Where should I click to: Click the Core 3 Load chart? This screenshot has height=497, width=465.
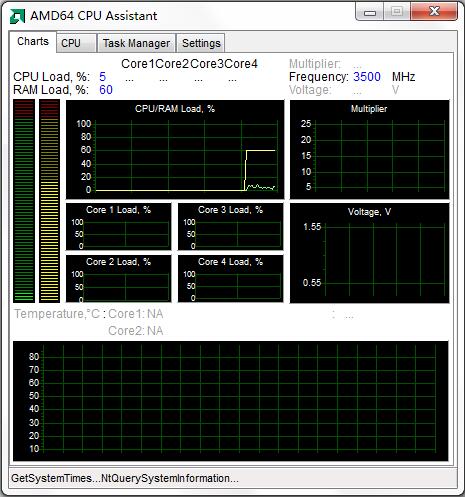[230, 227]
